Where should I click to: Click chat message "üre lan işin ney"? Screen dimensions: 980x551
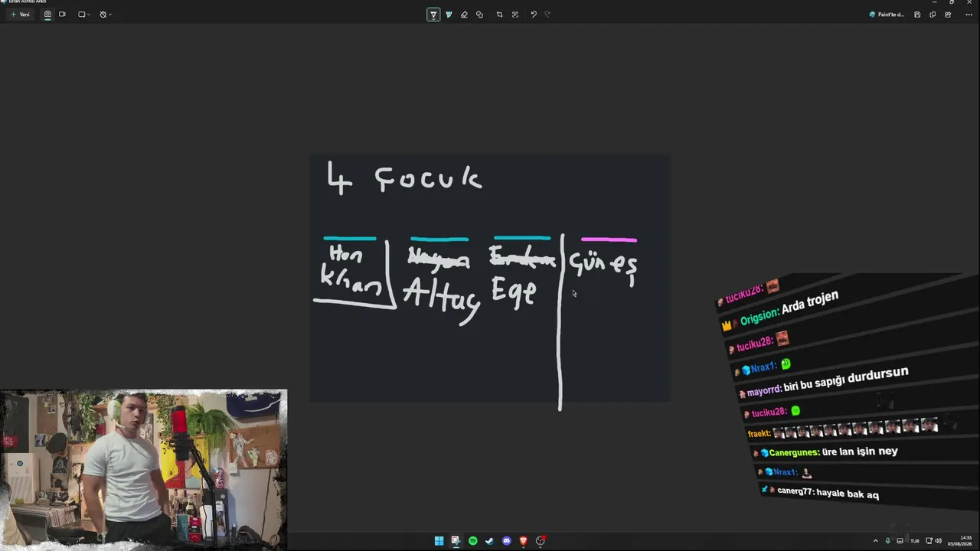click(x=860, y=452)
